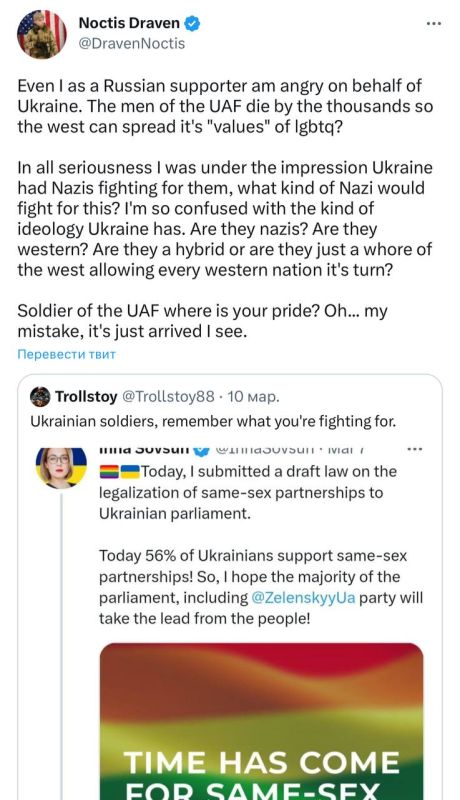
Task: Click the @ZelenskyyUa mention link
Action: pyautogui.click(x=303, y=597)
